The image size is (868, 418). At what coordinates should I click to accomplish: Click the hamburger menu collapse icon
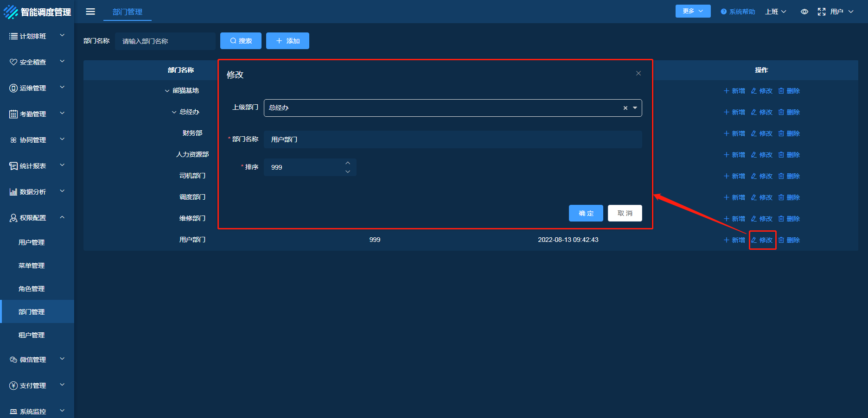point(90,12)
